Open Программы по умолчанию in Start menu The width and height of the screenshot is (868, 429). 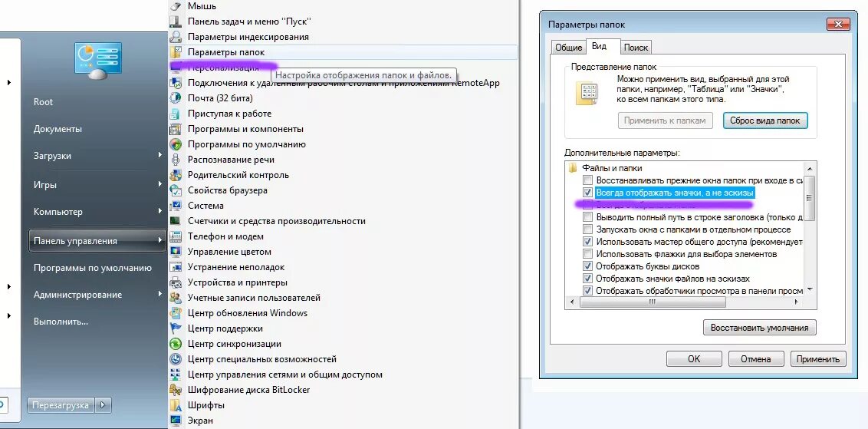(x=93, y=268)
